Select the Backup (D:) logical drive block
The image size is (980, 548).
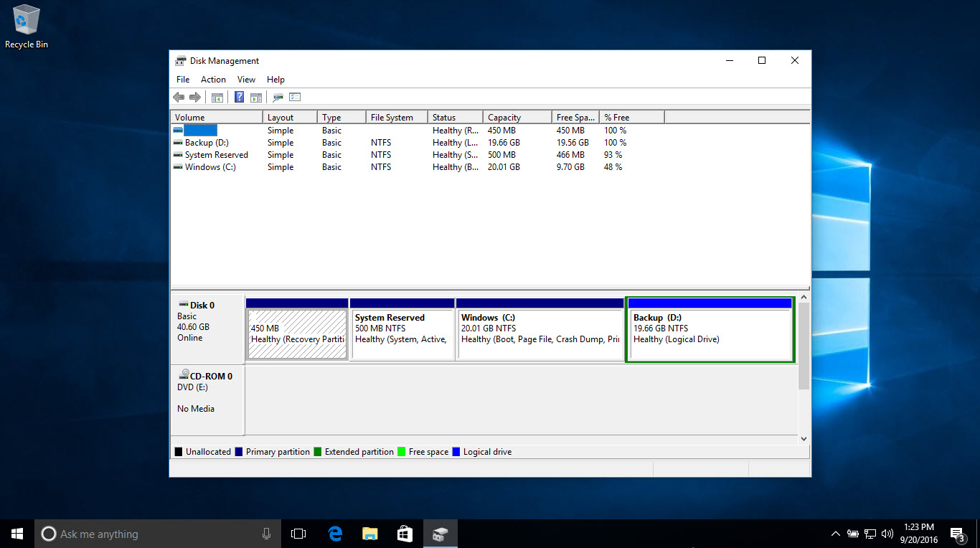(710, 329)
